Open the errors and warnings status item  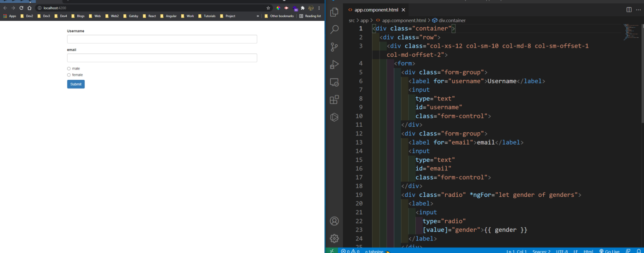[351, 251]
